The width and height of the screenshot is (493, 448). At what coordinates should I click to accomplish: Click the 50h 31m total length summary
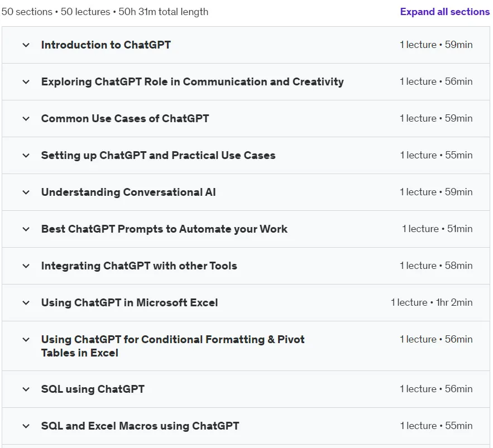point(163,12)
